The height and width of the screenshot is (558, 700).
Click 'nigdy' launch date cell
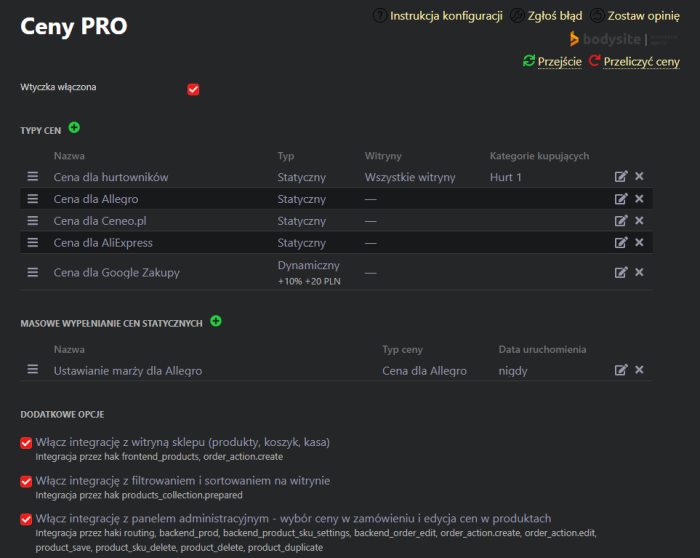(513, 371)
